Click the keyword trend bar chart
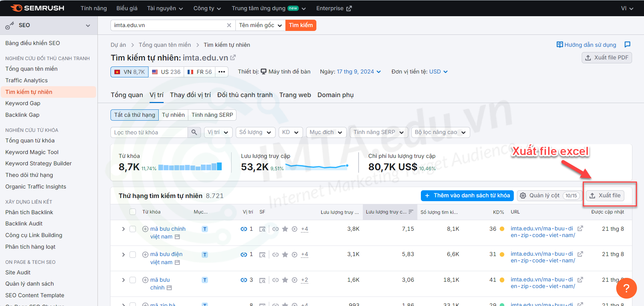Image resolution: width=644 pixels, height=306 pixels. point(190,166)
